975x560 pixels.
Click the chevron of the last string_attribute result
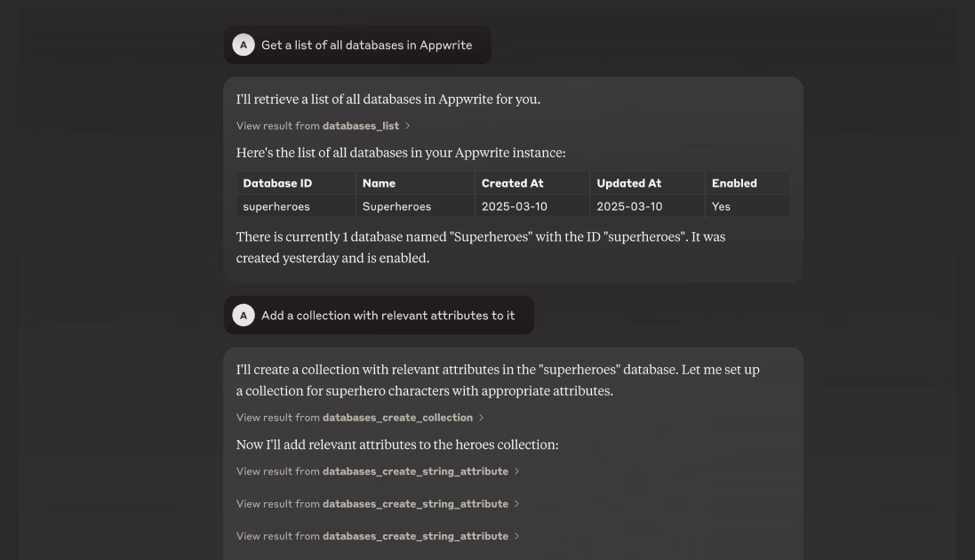coord(516,536)
